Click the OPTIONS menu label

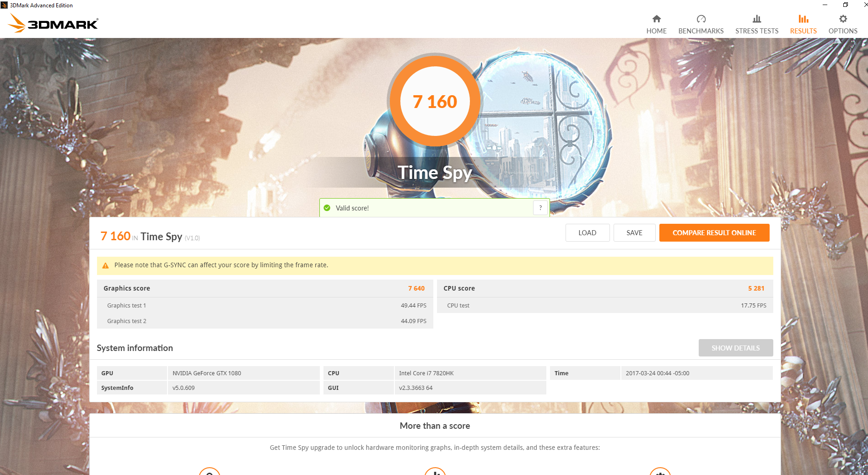843,31
